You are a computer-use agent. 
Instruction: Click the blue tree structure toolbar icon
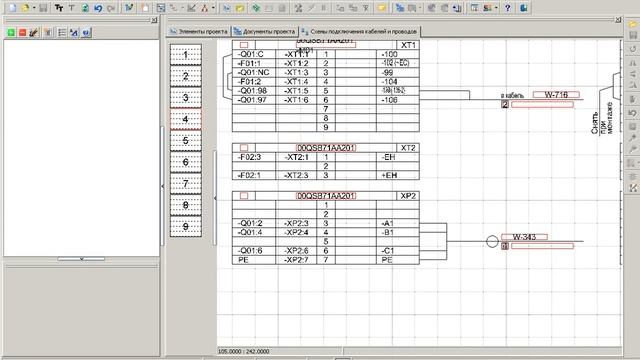400,7
